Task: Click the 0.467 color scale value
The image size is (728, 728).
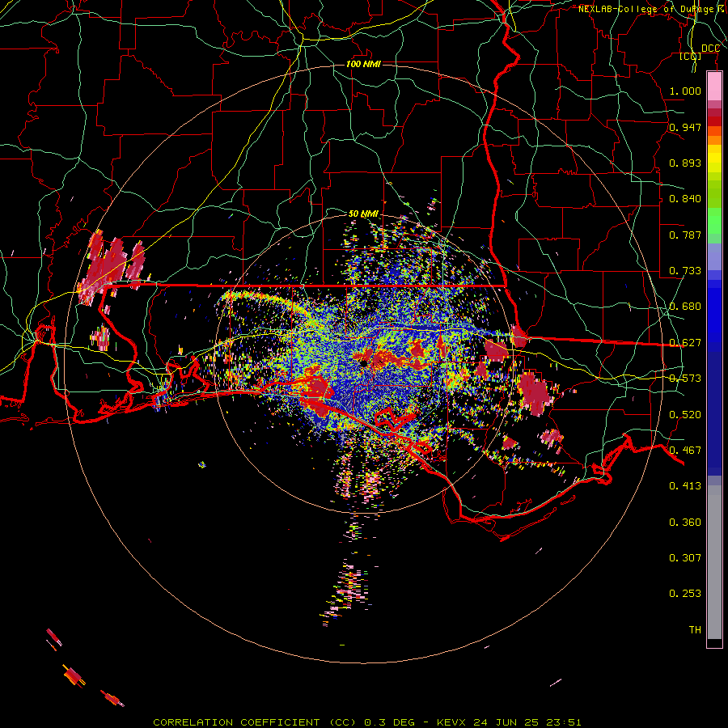Action: tap(685, 451)
